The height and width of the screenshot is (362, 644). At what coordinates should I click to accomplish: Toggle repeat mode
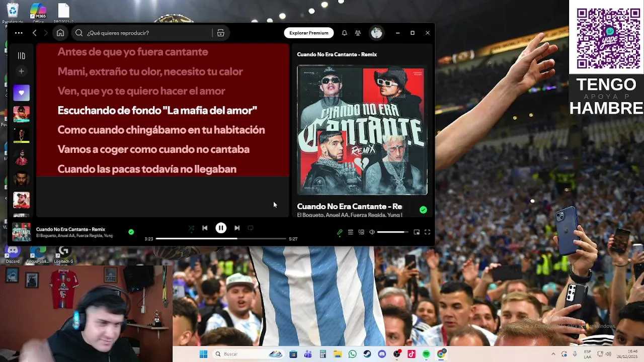tap(251, 228)
